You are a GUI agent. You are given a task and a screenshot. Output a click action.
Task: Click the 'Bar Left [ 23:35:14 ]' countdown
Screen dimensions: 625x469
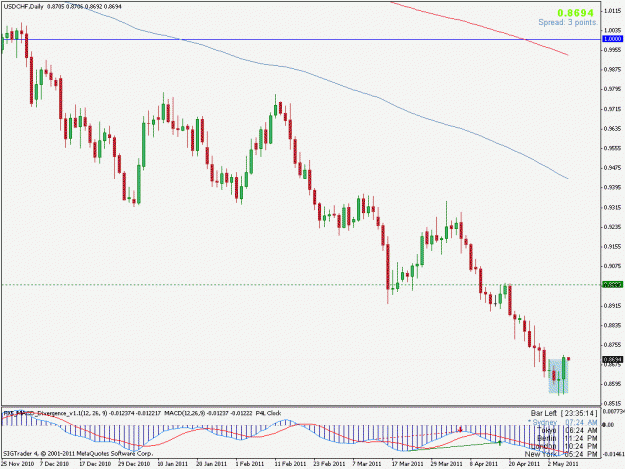pos(564,413)
